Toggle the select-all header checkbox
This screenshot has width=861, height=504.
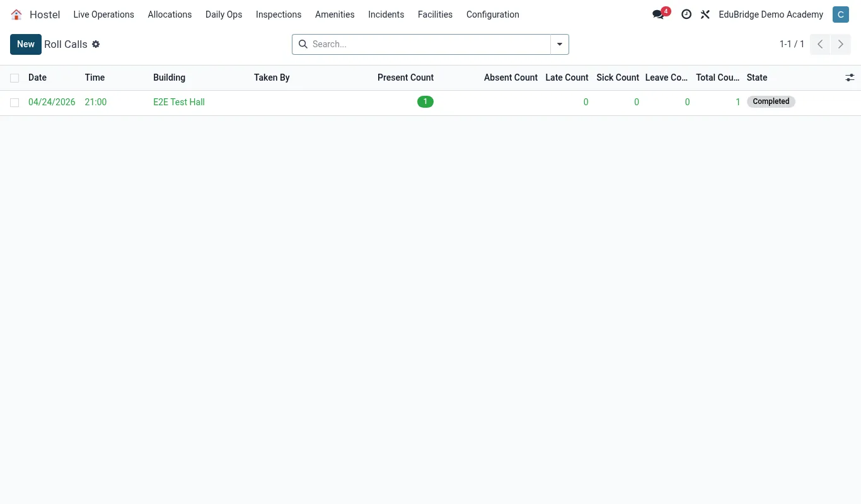point(14,78)
